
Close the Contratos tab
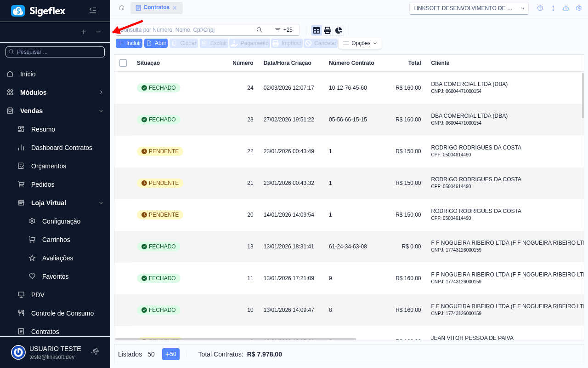[x=175, y=8]
